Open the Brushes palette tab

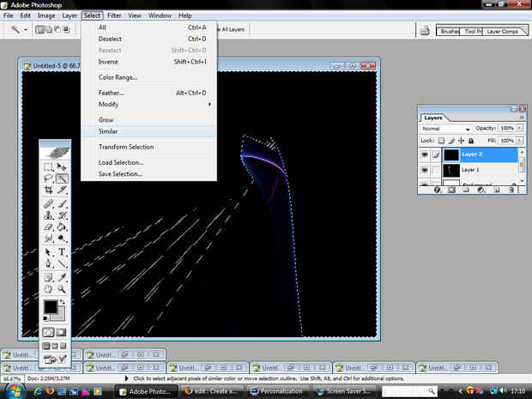(x=449, y=31)
